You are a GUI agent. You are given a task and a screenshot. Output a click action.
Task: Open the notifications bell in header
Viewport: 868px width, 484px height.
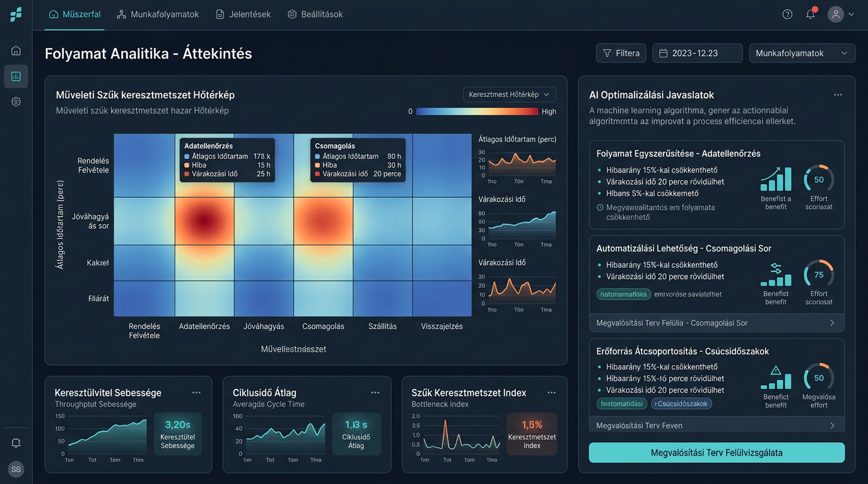(811, 14)
